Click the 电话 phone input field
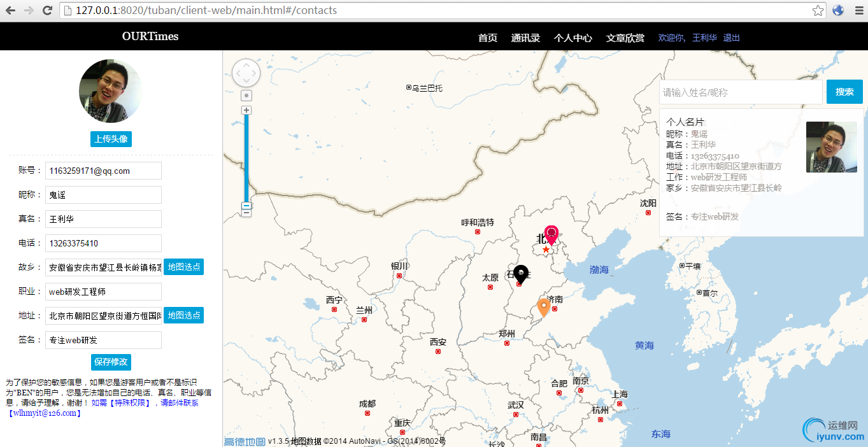This screenshot has height=447, width=868. 103,243
